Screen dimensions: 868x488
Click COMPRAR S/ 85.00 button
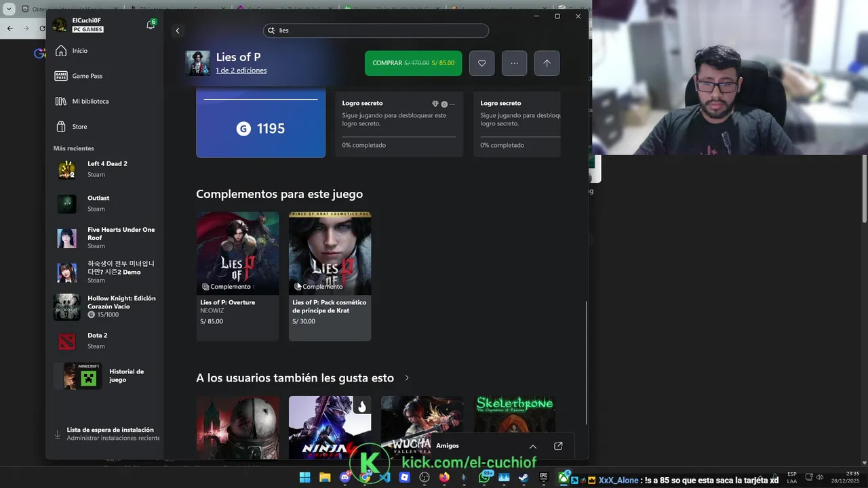tap(413, 63)
